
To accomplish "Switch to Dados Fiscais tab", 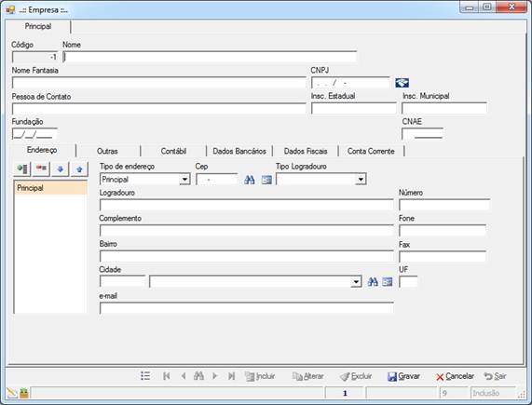I will point(306,151).
